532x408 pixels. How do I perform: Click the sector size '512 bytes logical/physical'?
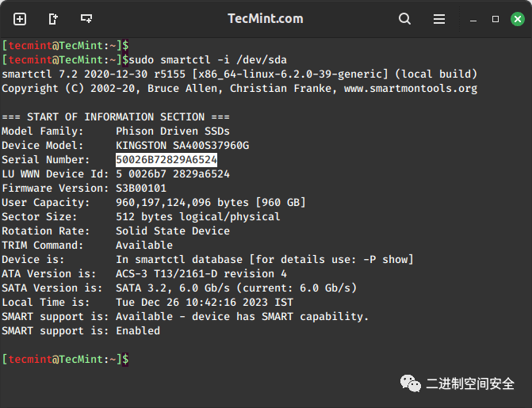[198, 217]
